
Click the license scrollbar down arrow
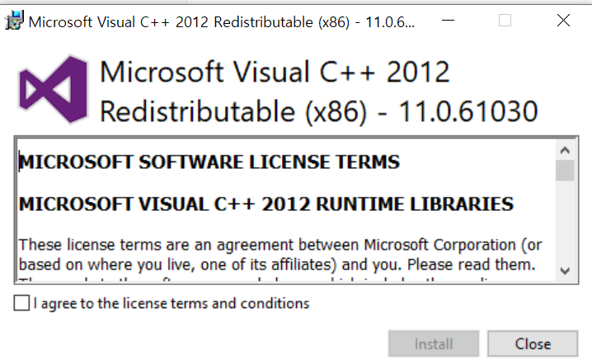(x=565, y=270)
